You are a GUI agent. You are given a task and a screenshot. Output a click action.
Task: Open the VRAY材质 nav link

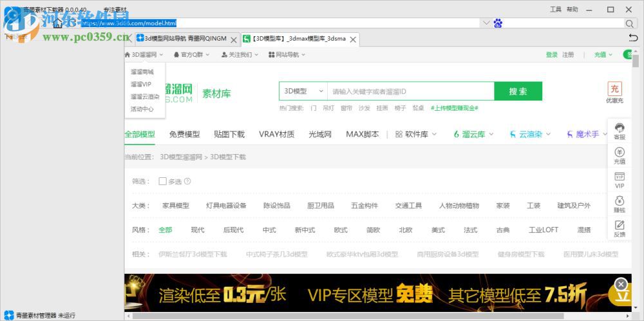[276, 134]
